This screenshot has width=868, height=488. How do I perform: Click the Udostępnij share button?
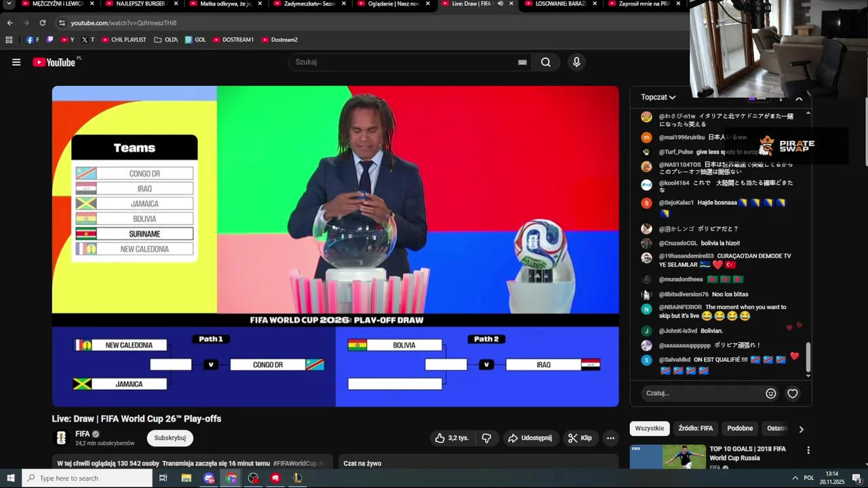[530, 438]
